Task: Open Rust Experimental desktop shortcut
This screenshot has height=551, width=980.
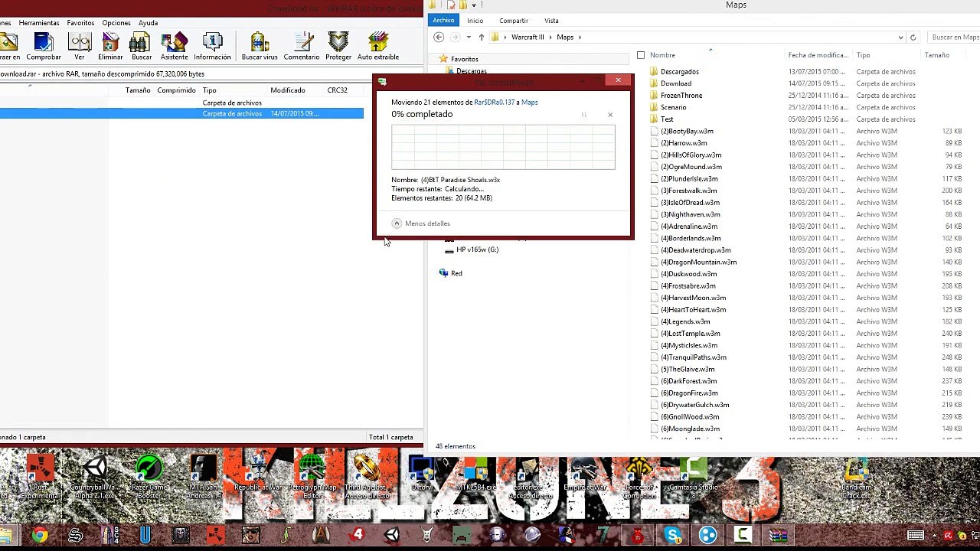Action: pos(40,478)
